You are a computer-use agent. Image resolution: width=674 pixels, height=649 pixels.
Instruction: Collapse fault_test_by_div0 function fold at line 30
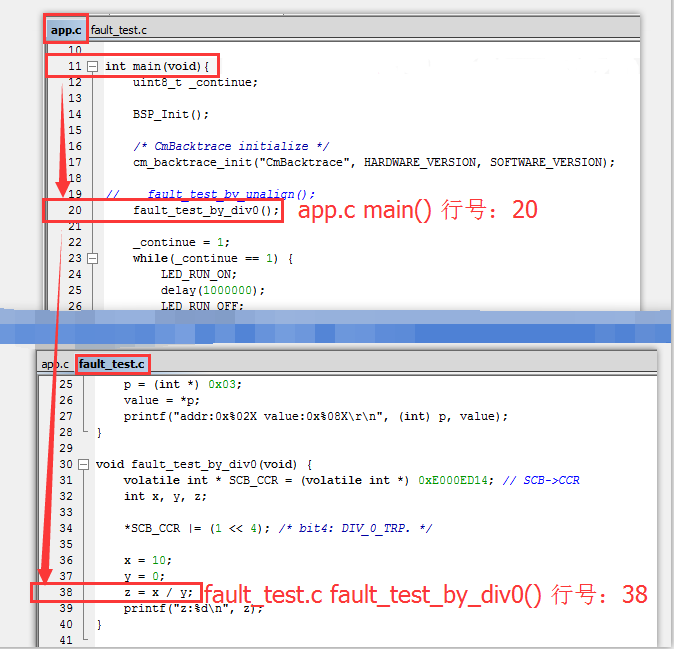click(x=83, y=464)
